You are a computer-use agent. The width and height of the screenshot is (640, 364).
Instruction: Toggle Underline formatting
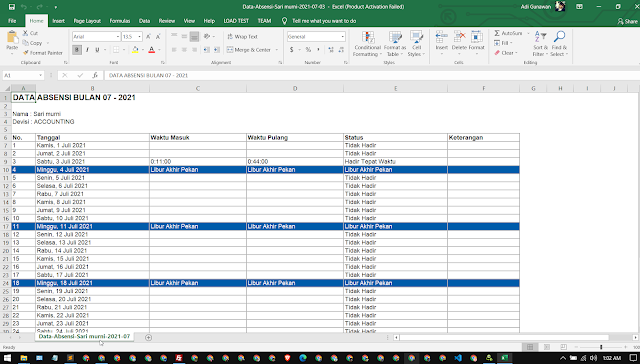(x=97, y=50)
